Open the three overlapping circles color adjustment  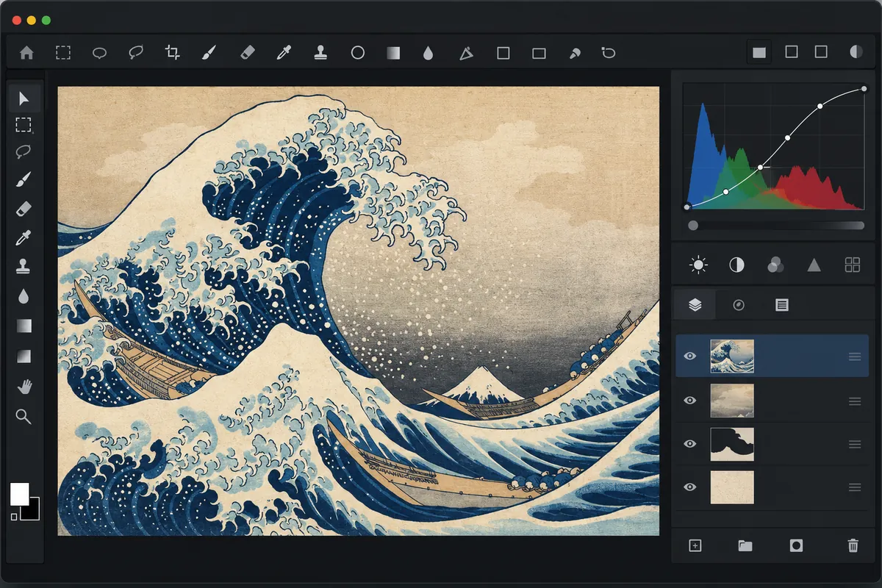[x=775, y=265]
